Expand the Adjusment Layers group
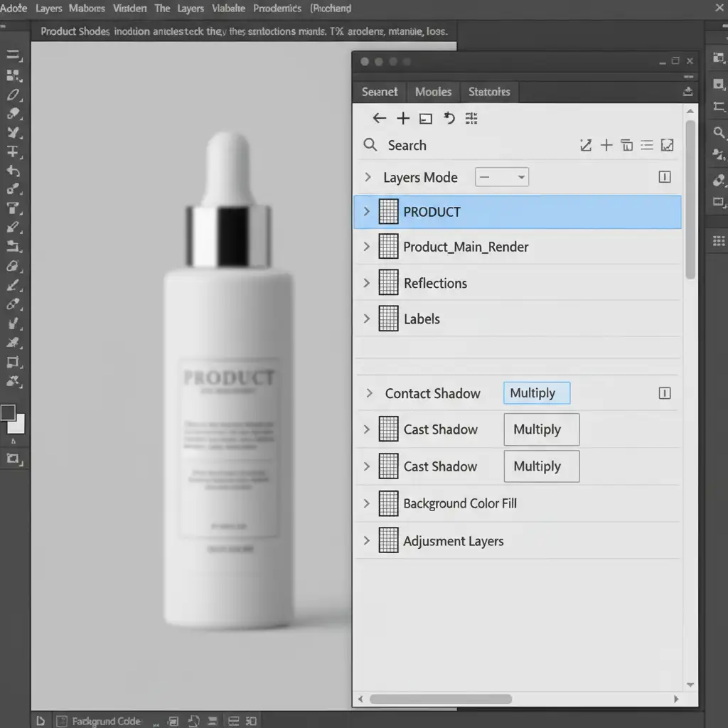 pos(367,541)
